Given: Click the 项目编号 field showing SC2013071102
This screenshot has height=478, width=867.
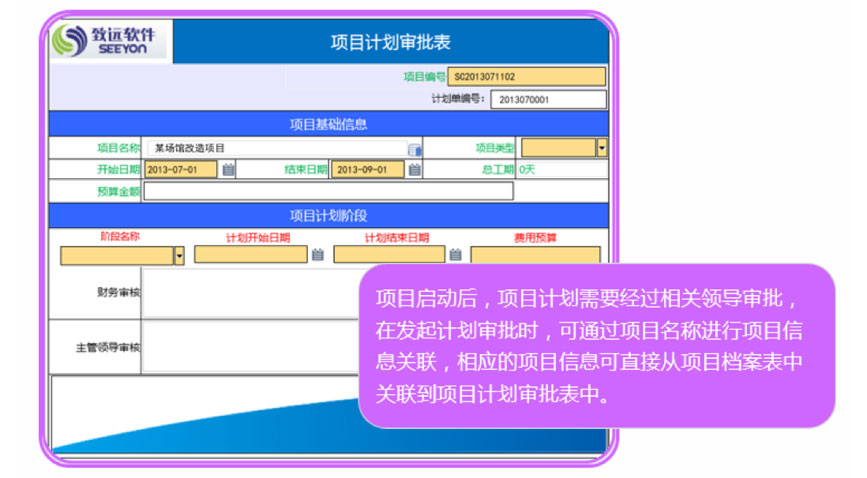Looking at the screenshot, I should click(527, 76).
